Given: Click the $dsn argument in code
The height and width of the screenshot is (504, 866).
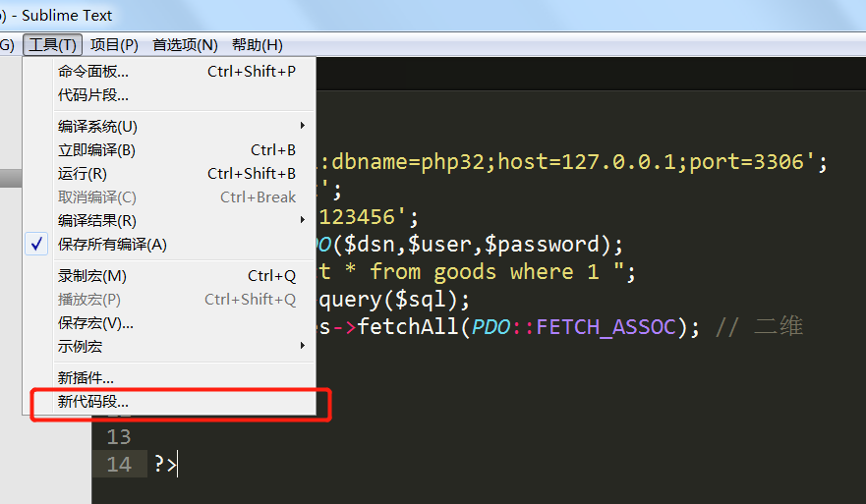Looking at the screenshot, I should (x=370, y=245).
